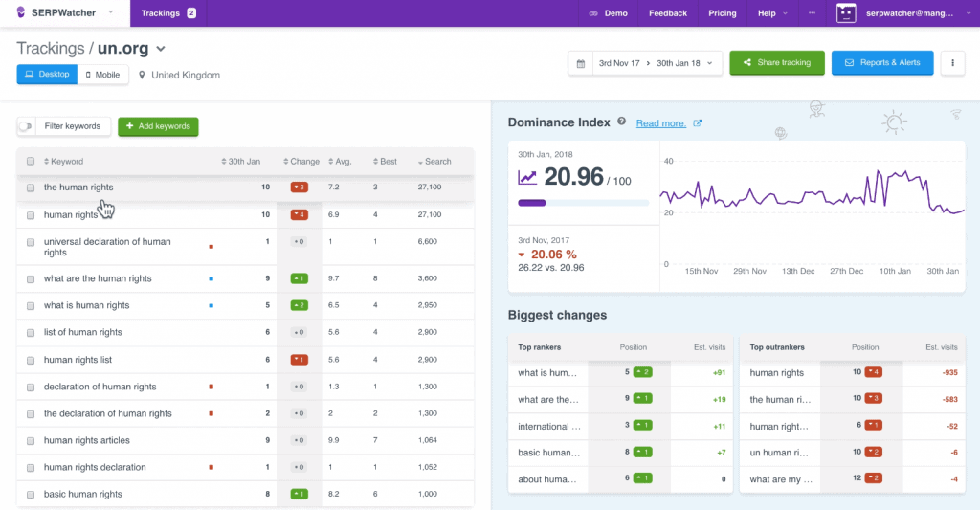The image size is (980, 510).
Task: Select 'international …' in Top rankers
Action: tap(548, 427)
